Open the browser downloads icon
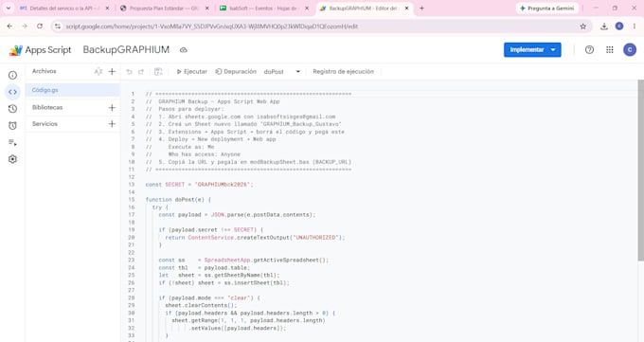 point(604,27)
